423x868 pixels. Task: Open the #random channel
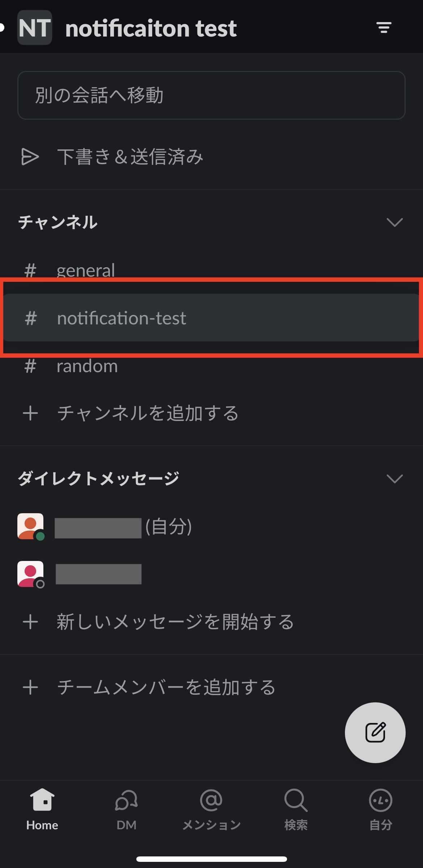click(87, 366)
